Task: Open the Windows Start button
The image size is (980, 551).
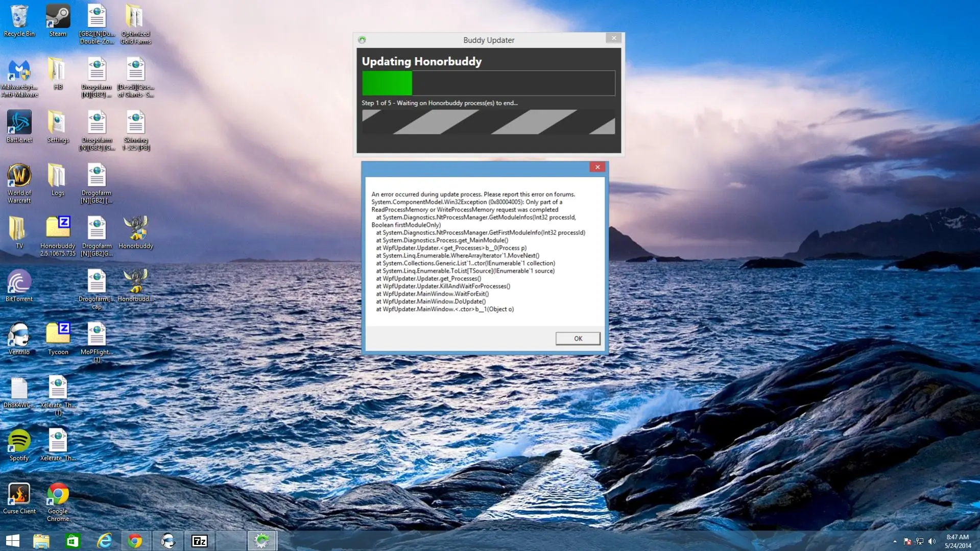Action: [x=13, y=540]
